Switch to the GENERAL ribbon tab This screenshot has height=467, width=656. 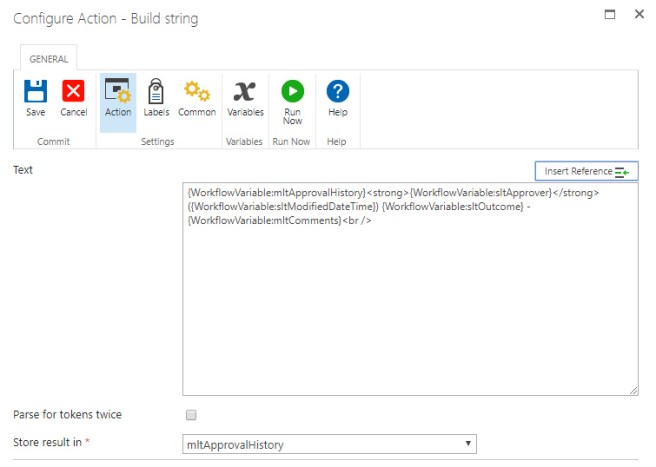point(49,59)
